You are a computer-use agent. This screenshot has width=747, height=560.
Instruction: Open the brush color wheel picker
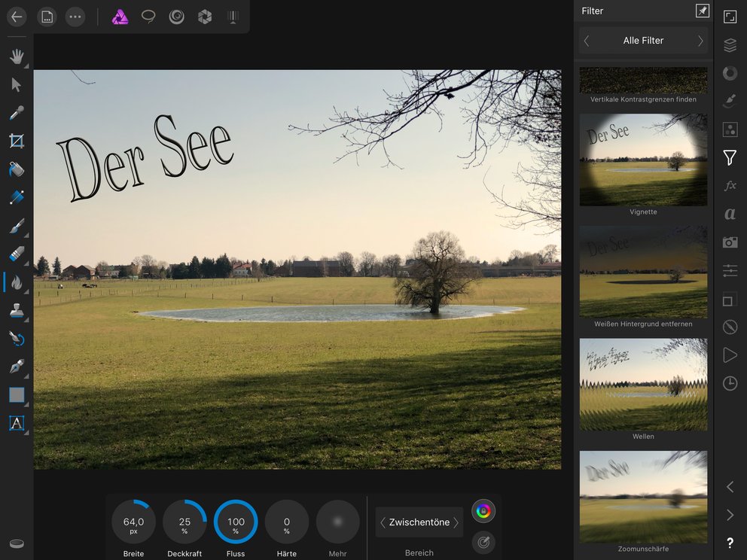483,510
